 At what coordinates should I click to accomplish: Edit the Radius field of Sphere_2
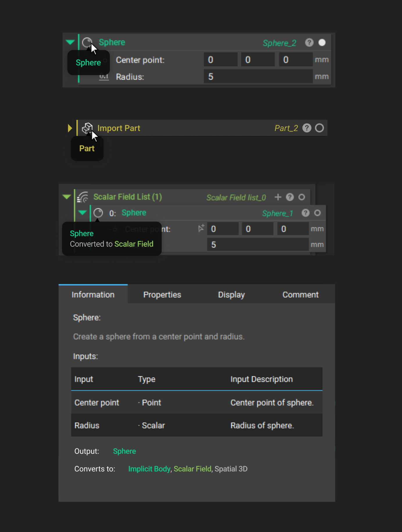point(258,77)
